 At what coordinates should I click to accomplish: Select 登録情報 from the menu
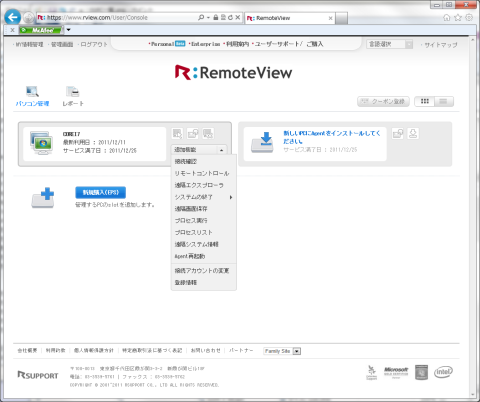tap(204, 282)
